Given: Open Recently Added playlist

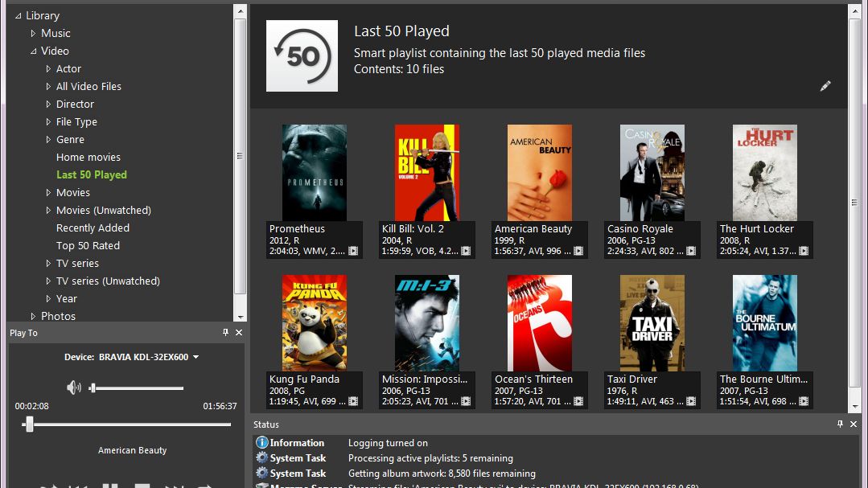Looking at the screenshot, I should coord(93,228).
